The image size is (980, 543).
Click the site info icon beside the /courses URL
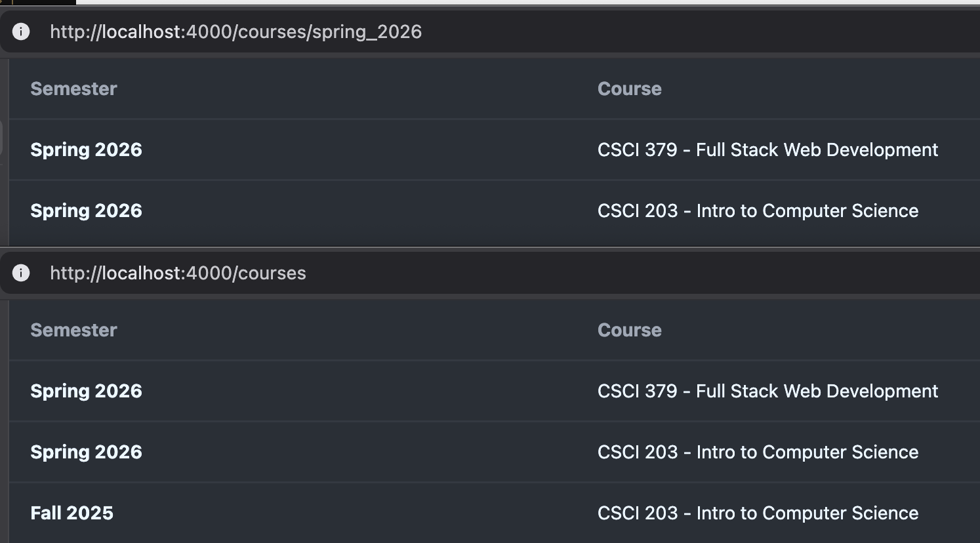21,273
